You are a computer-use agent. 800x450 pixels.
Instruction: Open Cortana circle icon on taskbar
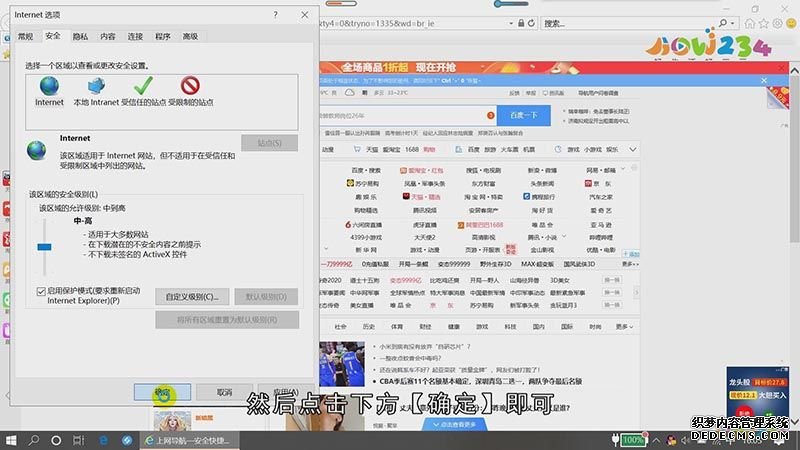click(x=56, y=440)
